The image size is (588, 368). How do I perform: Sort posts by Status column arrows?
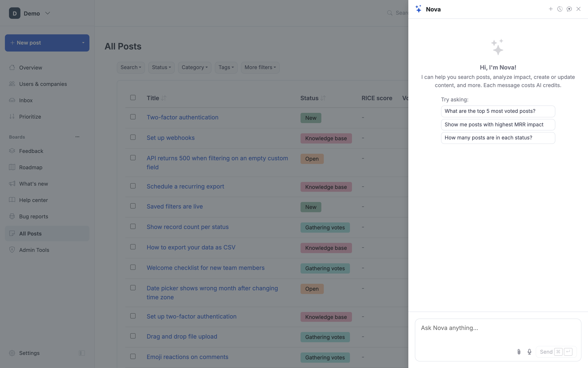(x=323, y=98)
